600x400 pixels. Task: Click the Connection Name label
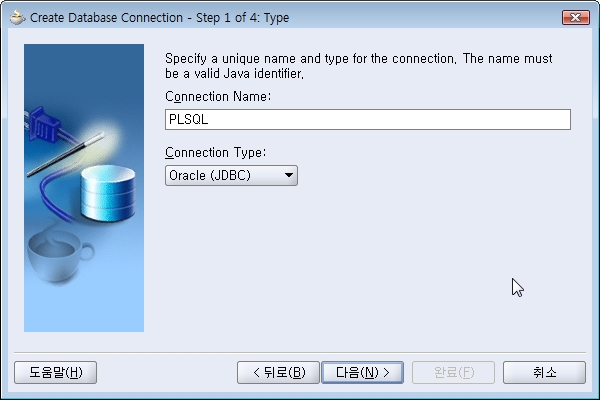pos(218,96)
